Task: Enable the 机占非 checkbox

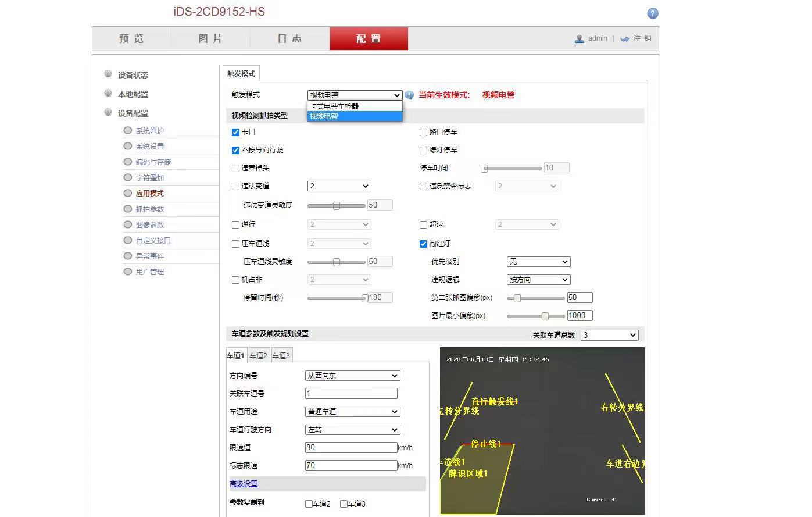Action: click(x=235, y=280)
